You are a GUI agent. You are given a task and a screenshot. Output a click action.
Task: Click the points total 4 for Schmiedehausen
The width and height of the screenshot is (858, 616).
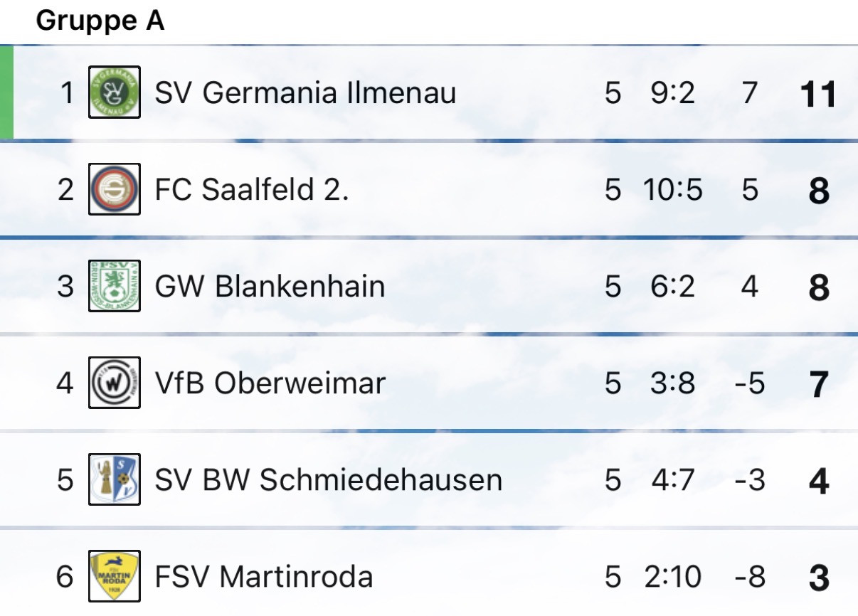click(820, 480)
